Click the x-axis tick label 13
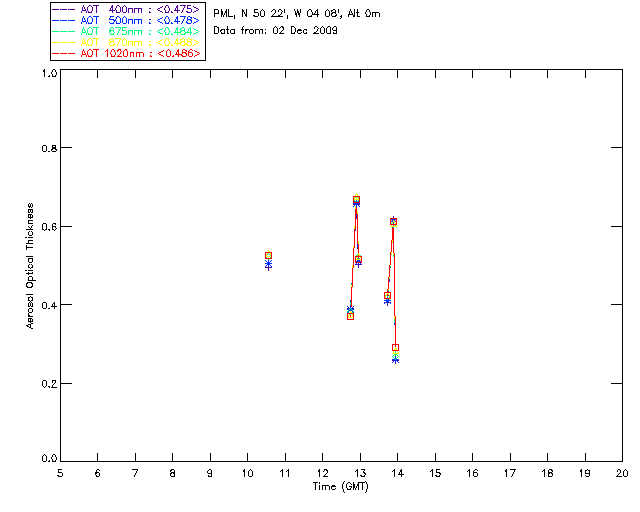This screenshot has height=512, width=640. pyautogui.click(x=360, y=473)
